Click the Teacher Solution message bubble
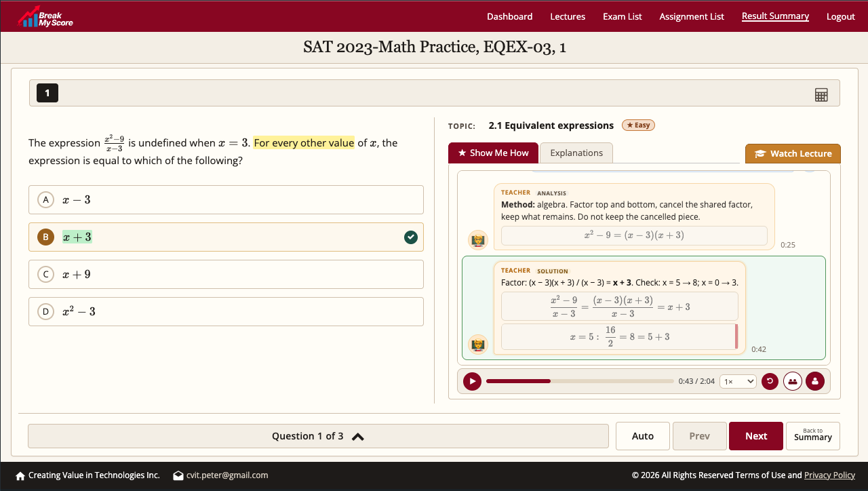 [620, 308]
